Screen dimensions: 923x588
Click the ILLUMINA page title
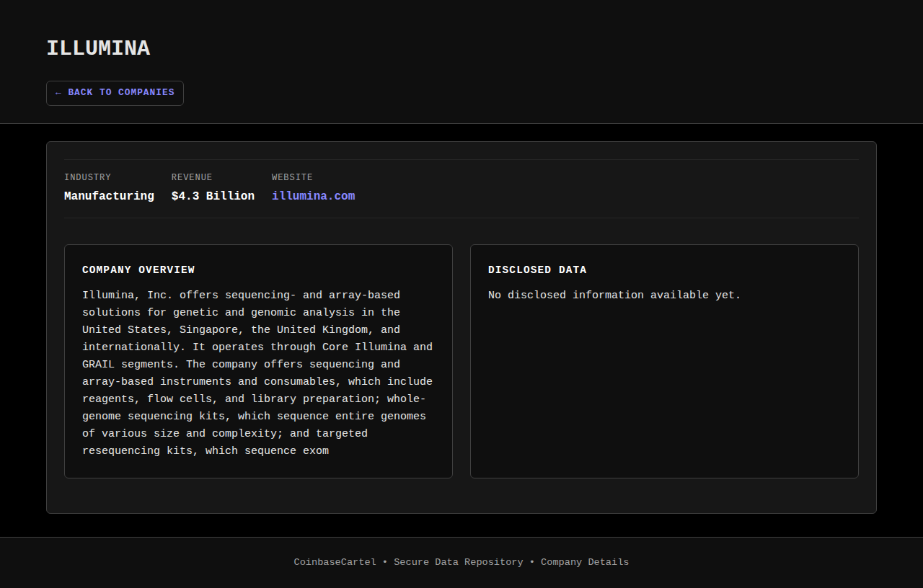click(x=98, y=48)
